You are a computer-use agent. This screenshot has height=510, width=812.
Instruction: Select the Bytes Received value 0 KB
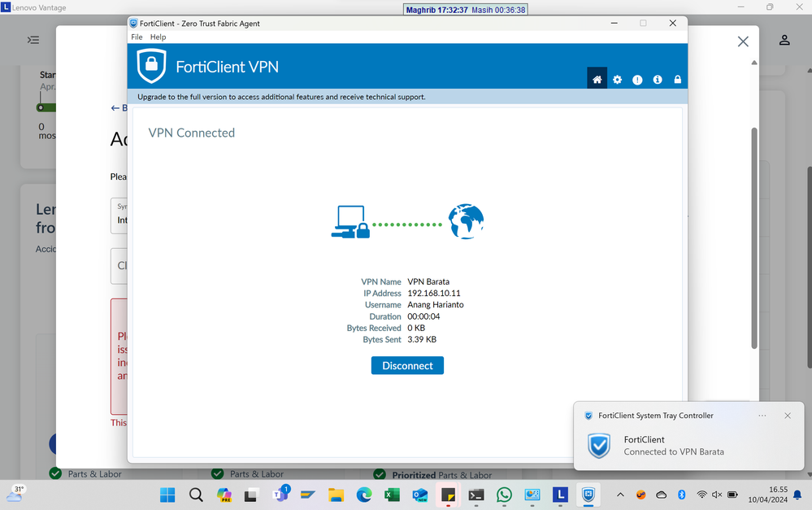click(x=416, y=328)
